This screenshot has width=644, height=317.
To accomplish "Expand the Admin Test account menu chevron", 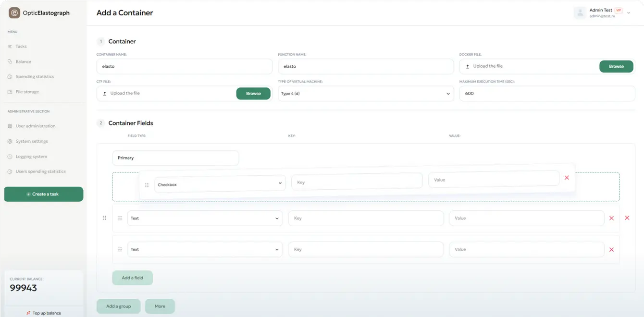I will pyautogui.click(x=629, y=13).
